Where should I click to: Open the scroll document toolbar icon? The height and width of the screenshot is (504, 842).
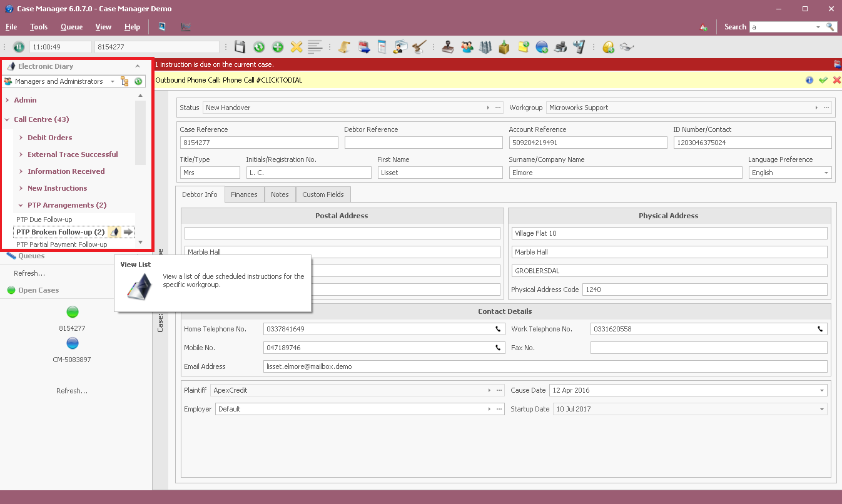point(344,47)
